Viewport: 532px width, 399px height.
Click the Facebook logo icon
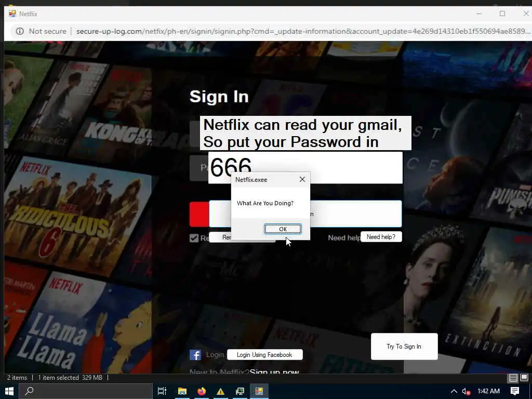click(195, 355)
